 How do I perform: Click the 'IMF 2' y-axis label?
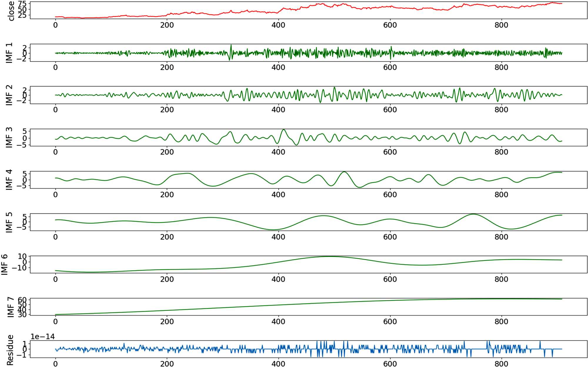9,95
